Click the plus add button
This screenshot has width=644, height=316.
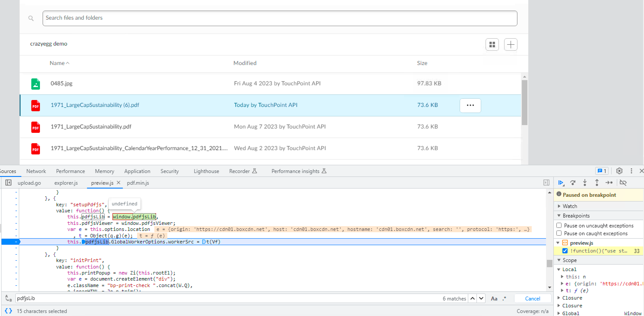(x=511, y=44)
